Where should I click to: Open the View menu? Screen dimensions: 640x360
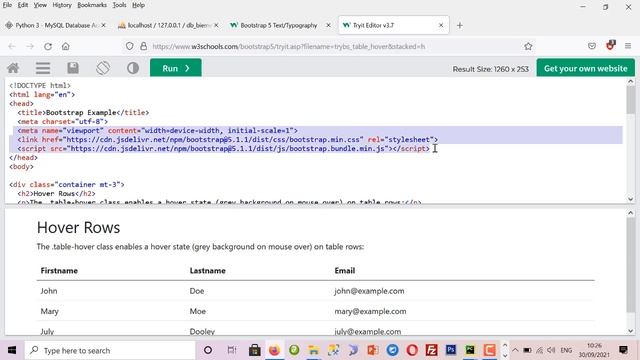40,5
